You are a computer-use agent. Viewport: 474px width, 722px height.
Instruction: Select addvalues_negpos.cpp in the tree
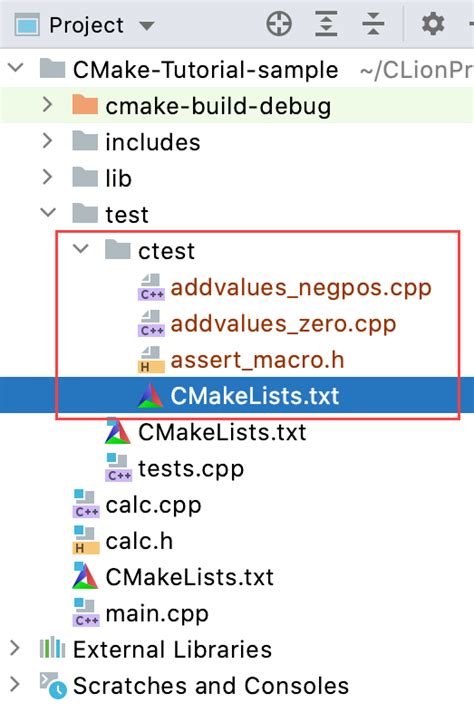[301, 288]
